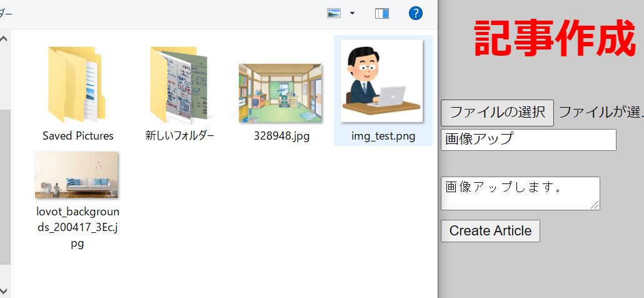Select the lovot_backgrounds sofa thumbnail
Screen dimensions: 644x298
pyautogui.click(x=77, y=175)
